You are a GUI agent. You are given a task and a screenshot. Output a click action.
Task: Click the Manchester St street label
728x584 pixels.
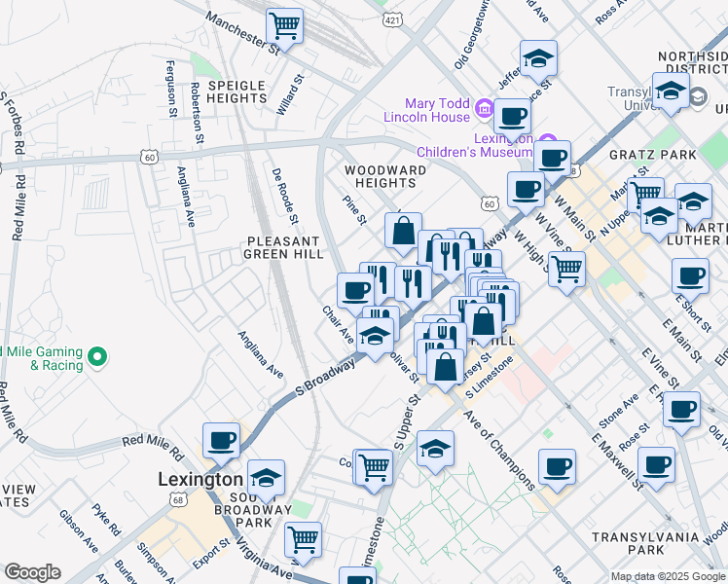(243, 33)
